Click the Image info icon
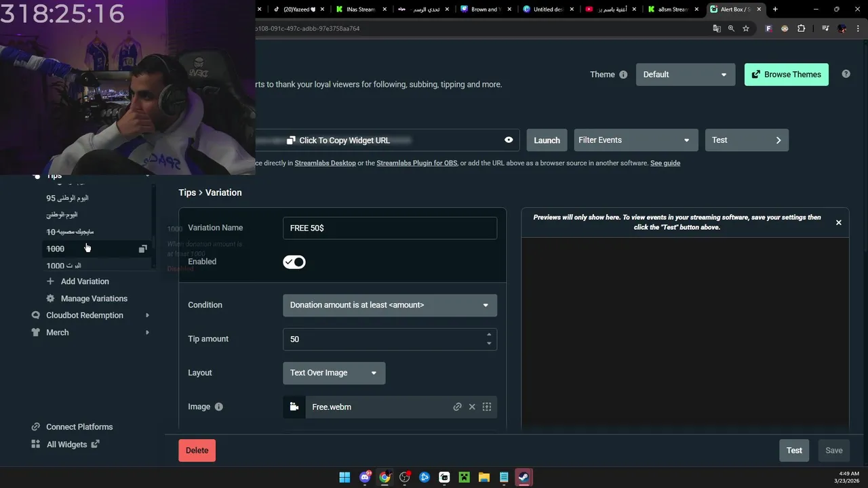868x488 pixels. pyautogui.click(x=218, y=407)
